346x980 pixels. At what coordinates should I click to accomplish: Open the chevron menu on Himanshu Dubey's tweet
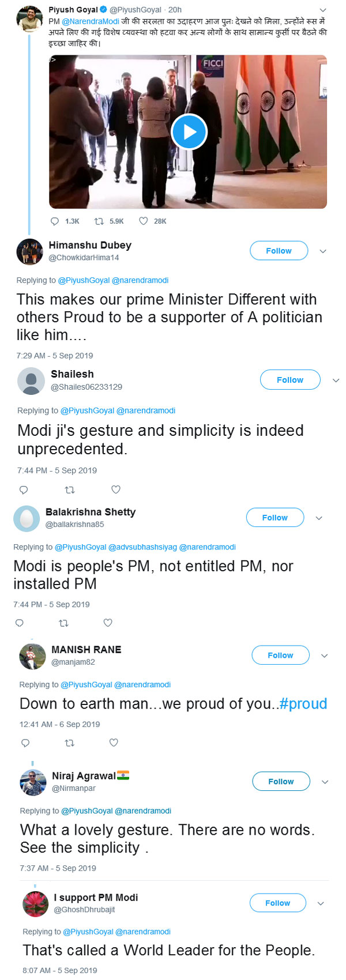323,251
